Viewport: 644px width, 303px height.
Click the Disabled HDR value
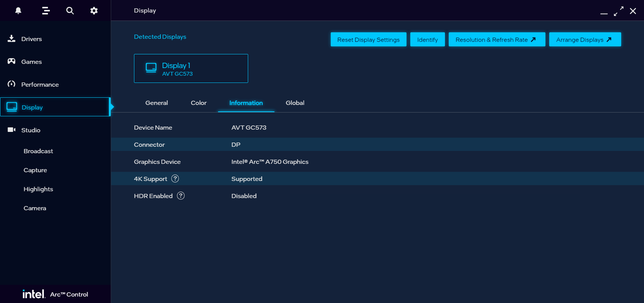(x=244, y=196)
